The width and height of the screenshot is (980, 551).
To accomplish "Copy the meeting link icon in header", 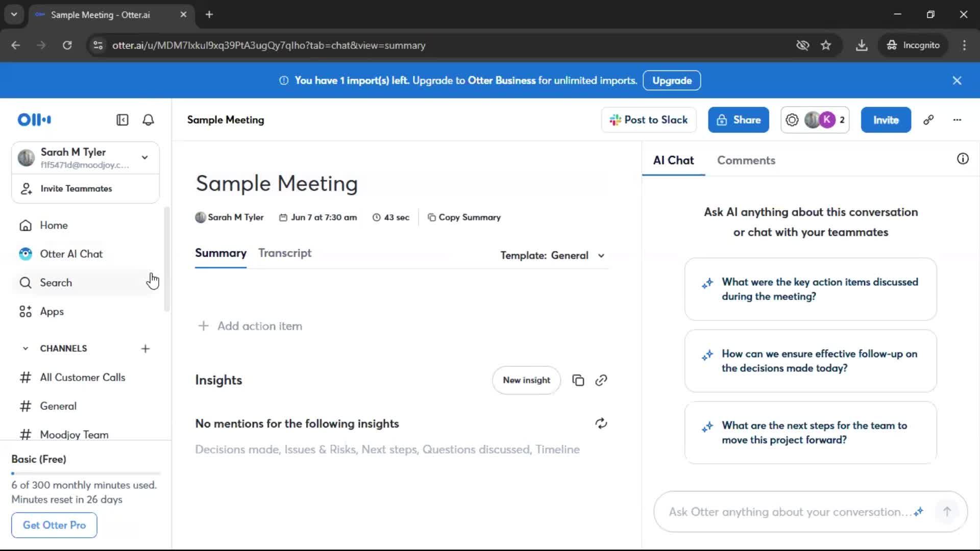I will 928,120.
